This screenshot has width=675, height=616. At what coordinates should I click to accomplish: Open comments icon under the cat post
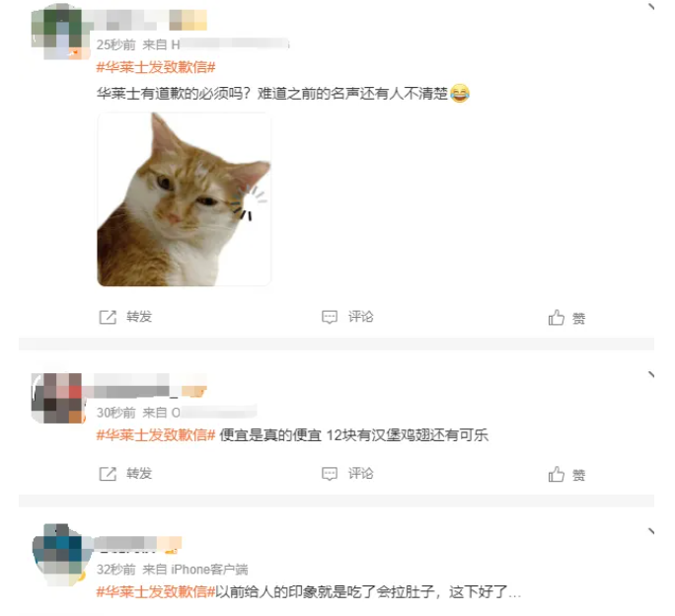pyautogui.click(x=330, y=317)
